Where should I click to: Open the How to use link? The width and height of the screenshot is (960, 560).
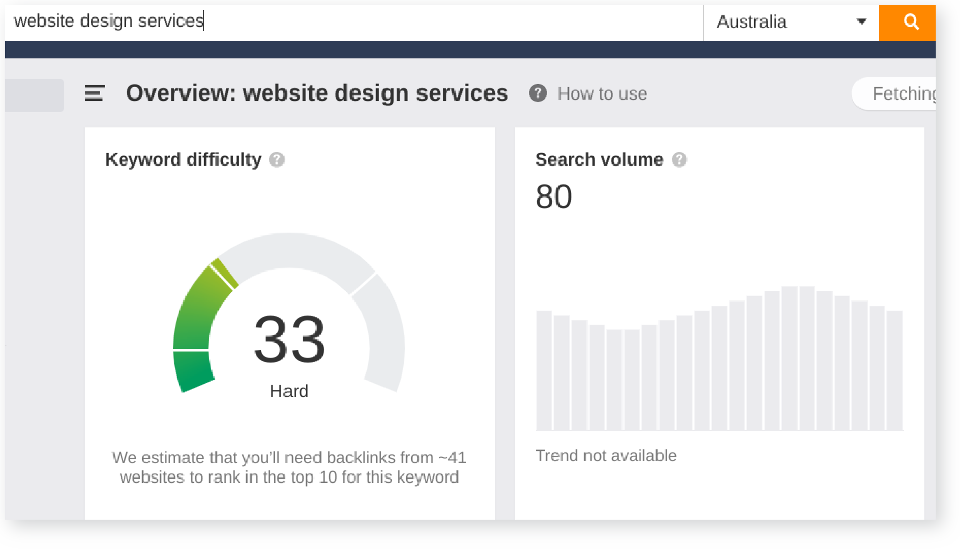click(x=602, y=94)
